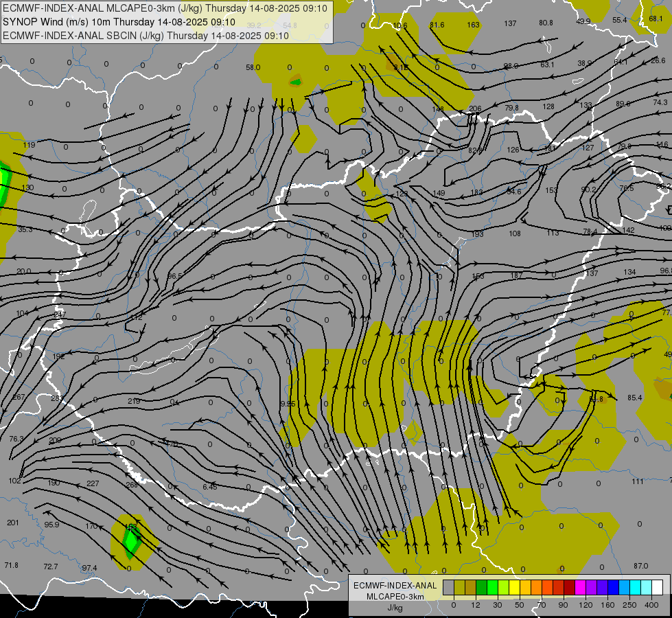Click the map value 227
The width and height of the screenshot is (672, 618).
(x=93, y=484)
